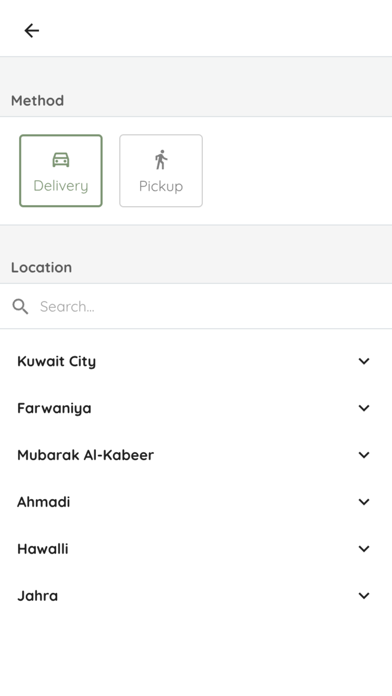Expand the Ahmadi chevron arrow
Image resolution: width=392 pixels, height=696 pixels.
[x=364, y=502]
